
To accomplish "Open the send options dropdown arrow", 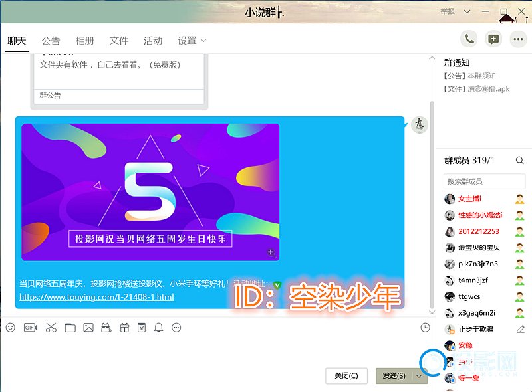I will coord(419,376).
